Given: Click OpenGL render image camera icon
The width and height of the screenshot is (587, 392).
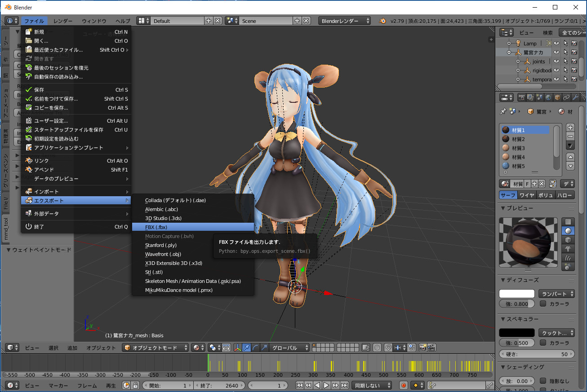Looking at the screenshot, I should tap(422, 348).
